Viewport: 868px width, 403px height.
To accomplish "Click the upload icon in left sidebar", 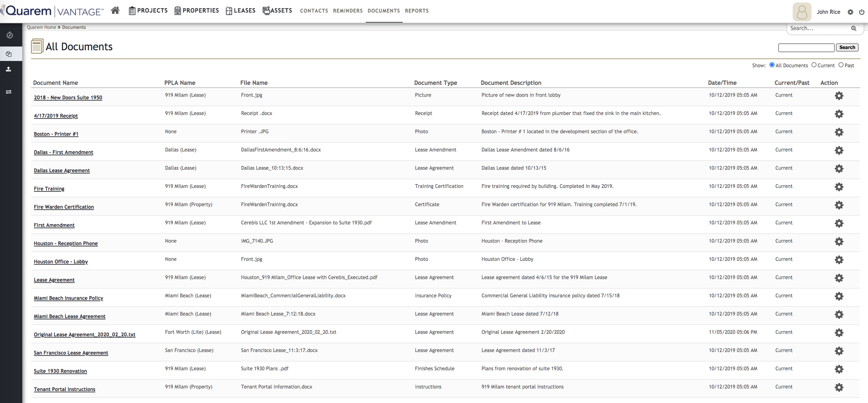I will [x=9, y=69].
